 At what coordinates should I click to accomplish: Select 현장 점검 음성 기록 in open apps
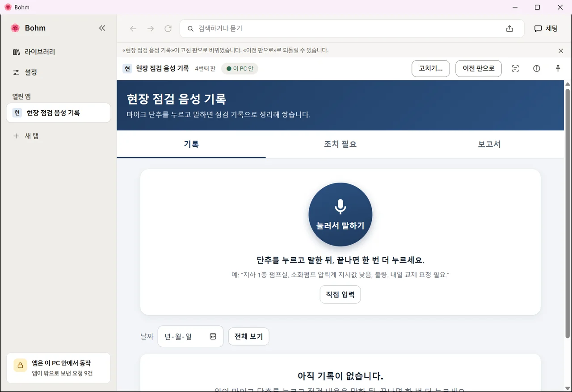pyautogui.click(x=59, y=113)
